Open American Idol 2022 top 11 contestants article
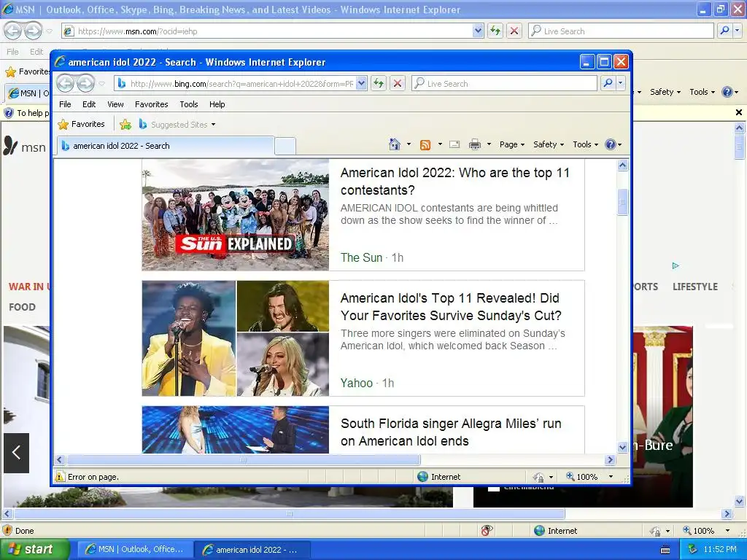The image size is (747, 560). tap(455, 182)
